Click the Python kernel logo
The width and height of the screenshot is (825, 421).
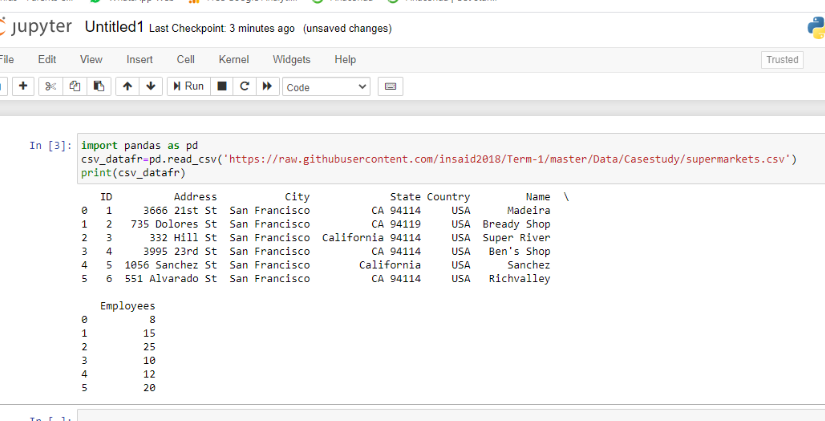817,28
